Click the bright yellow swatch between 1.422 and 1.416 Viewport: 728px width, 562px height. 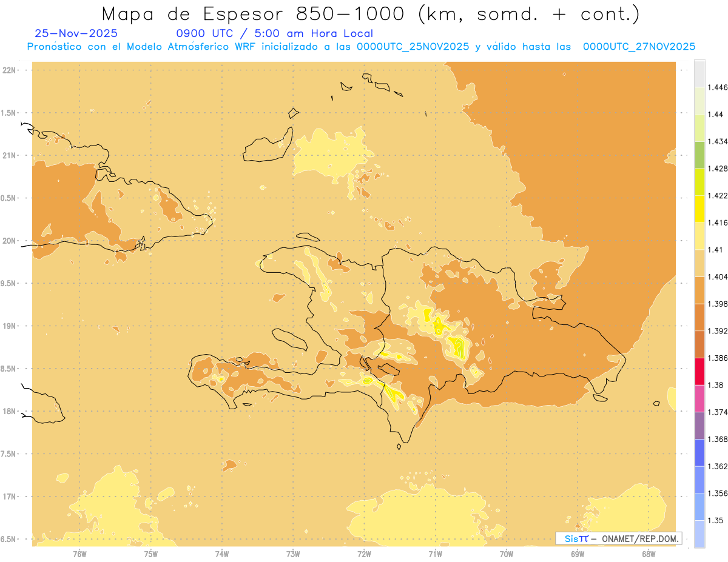coord(699,209)
